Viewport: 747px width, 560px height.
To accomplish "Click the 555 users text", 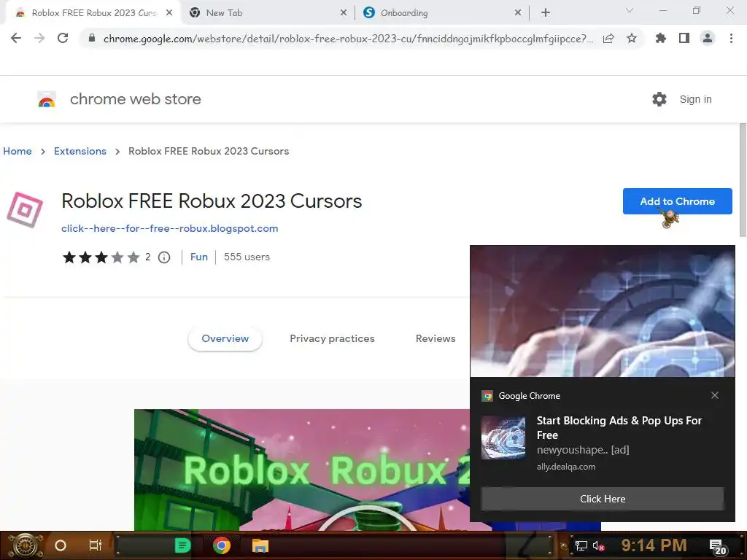I will (x=247, y=257).
